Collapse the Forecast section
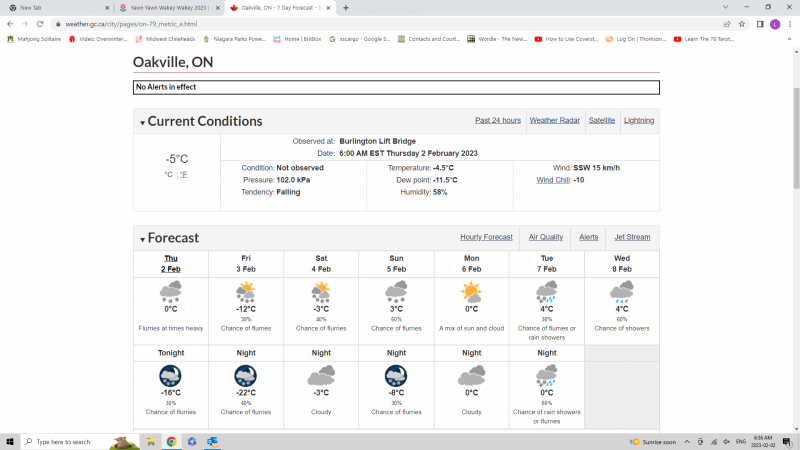The height and width of the screenshot is (450, 800). pyautogui.click(x=142, y=240)
